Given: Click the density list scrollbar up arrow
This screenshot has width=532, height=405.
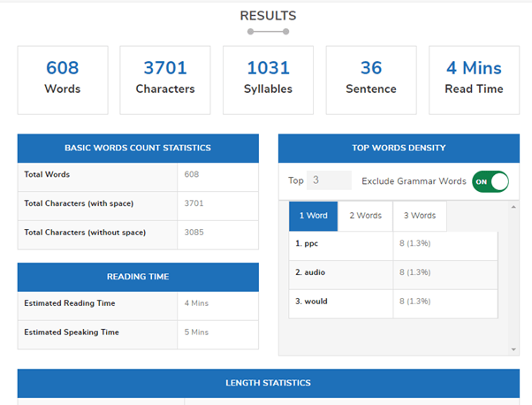Looking at the screenshot, I should point(514,208).
